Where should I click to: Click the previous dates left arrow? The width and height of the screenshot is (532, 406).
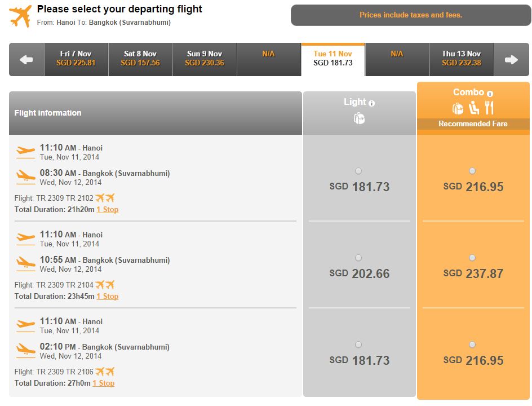(x=26, y=60)
